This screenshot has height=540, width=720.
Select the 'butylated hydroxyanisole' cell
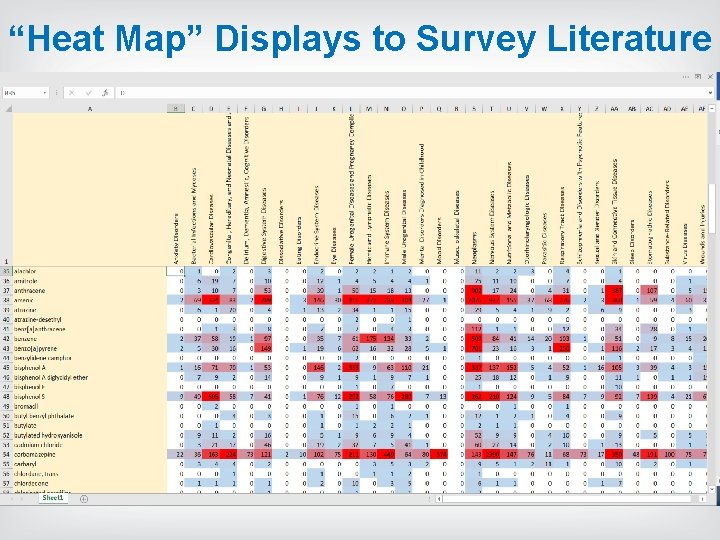point(90,435)
